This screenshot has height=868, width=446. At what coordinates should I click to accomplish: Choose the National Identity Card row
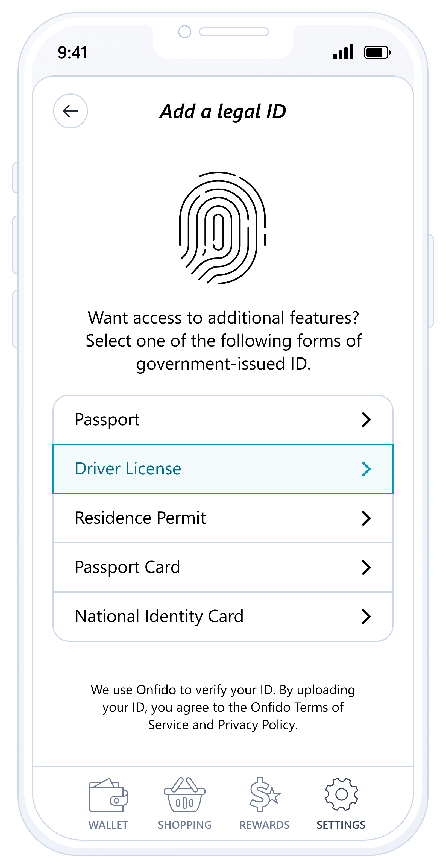pos(159,616)
